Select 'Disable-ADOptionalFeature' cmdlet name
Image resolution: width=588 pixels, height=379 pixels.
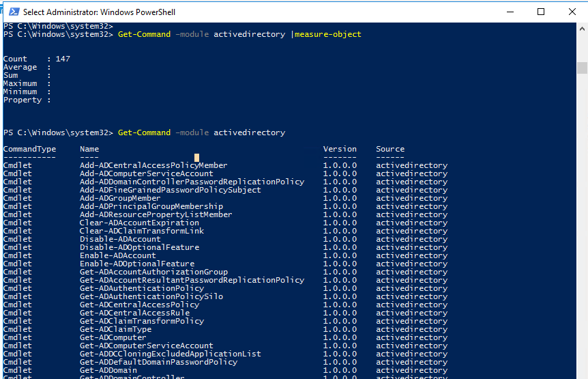(x=139, y=248)
